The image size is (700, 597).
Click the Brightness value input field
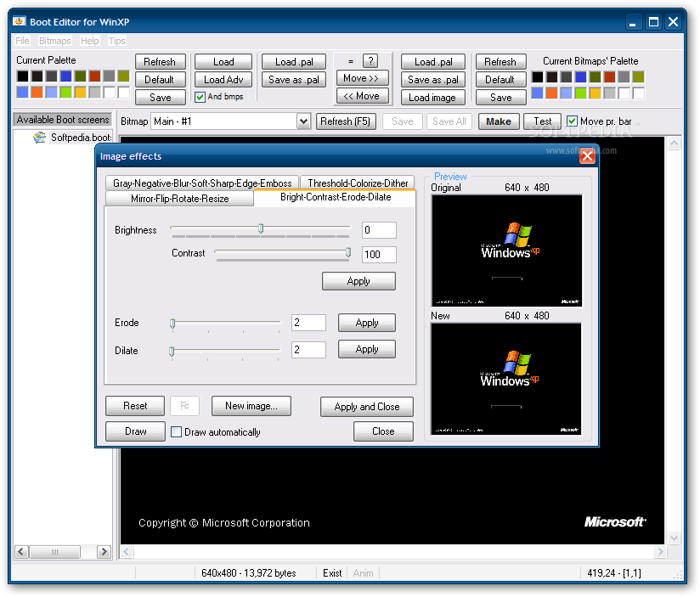click(379, 230)
